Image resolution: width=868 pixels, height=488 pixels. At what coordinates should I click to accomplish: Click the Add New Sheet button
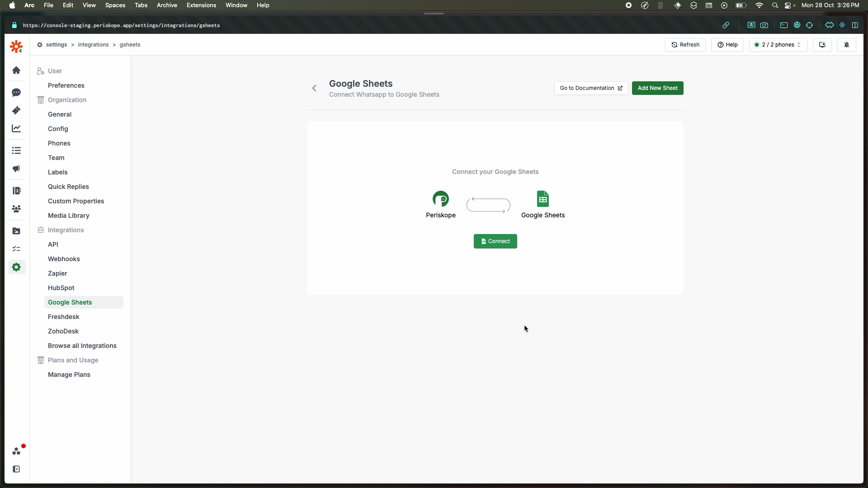pyautogui.click(x=658, y=88)
